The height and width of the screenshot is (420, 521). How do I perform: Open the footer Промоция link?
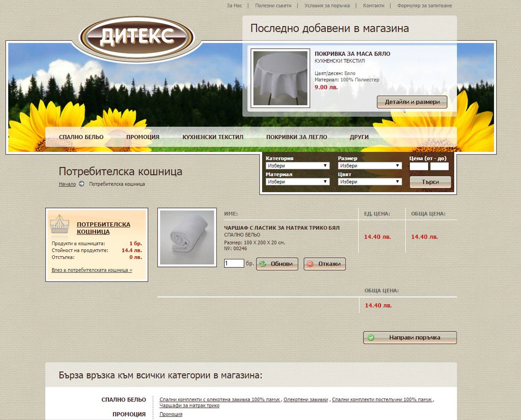171,415
